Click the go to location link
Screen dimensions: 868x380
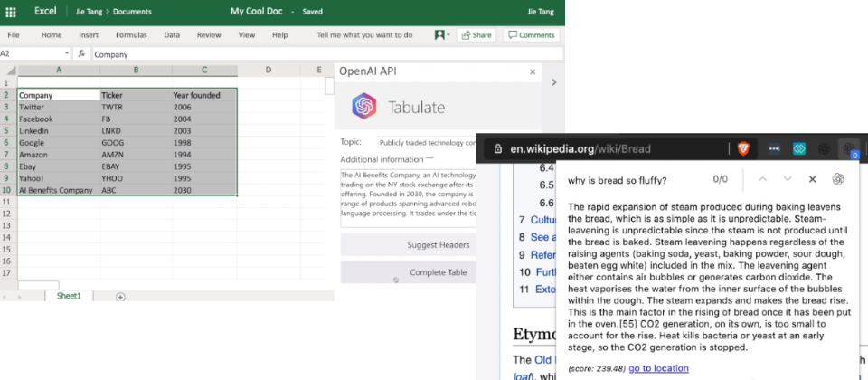[x=658, y=368]
